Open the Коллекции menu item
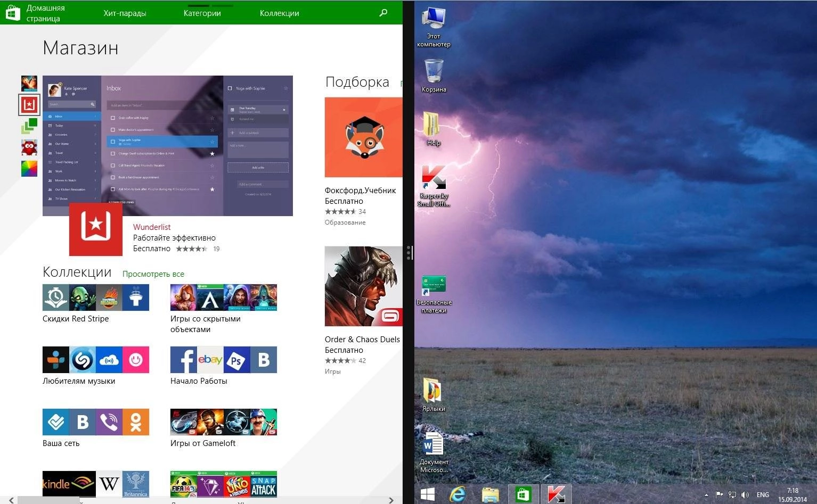This screenshot has height=504, width=817. [x=279, y=13]
